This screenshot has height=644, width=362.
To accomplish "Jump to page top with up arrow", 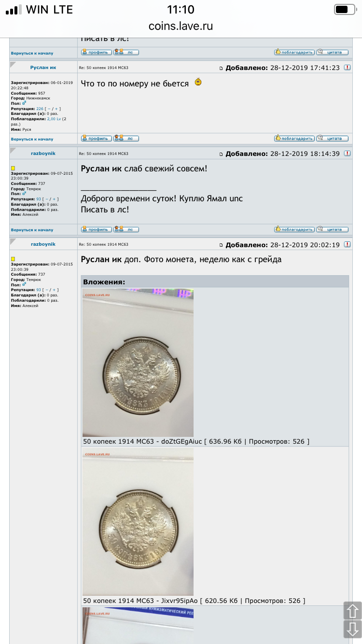I will 352,611.
